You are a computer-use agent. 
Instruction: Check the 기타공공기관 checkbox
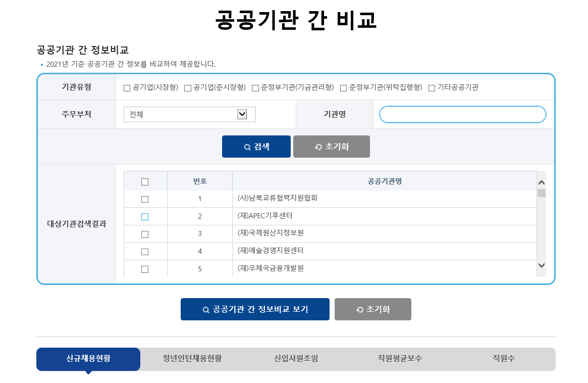pyautogui.click(x=432, y=87)
